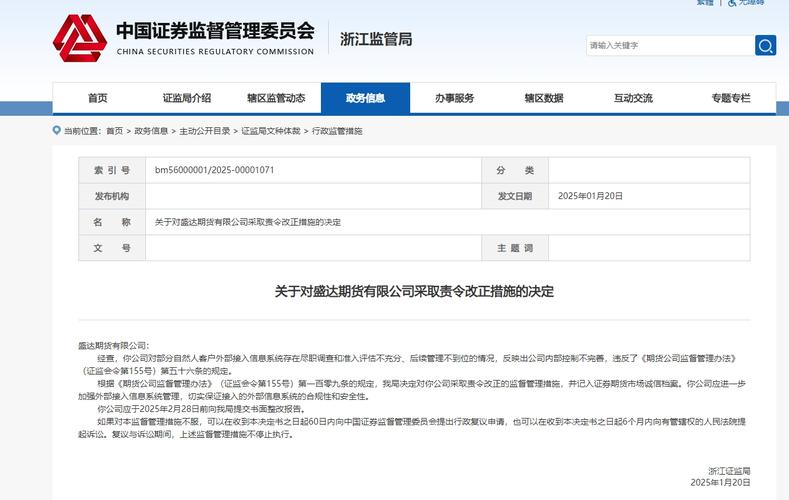Click the 中国证券监督管理委员会 site title
Screen dimensions: 789x500
click(x=215, y=31)
